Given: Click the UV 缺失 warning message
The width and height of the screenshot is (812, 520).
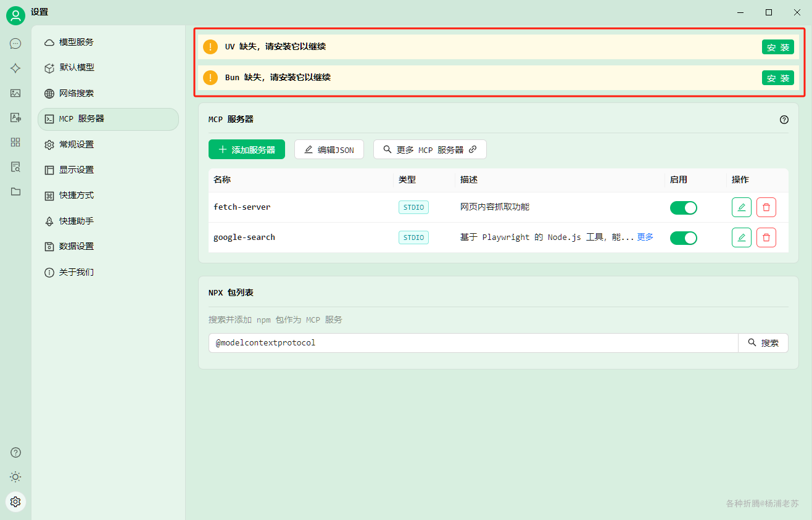Looking at the screenshot, I should 275,47.
